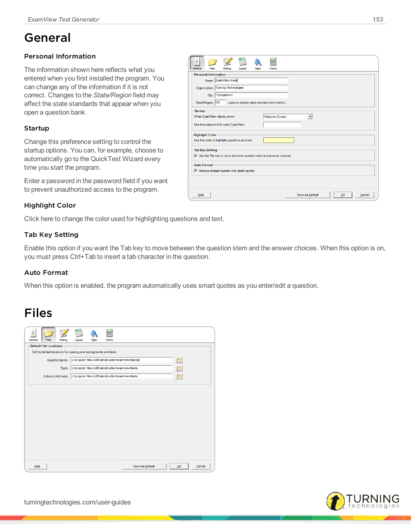Select the General tab icon in the General dialog
Image resolution: width=411 pixels, height=532 pixels.
(197, 63)
